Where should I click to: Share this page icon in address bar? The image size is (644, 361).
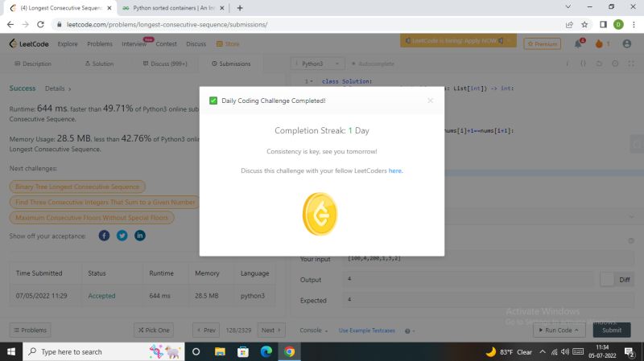[569, 25]
